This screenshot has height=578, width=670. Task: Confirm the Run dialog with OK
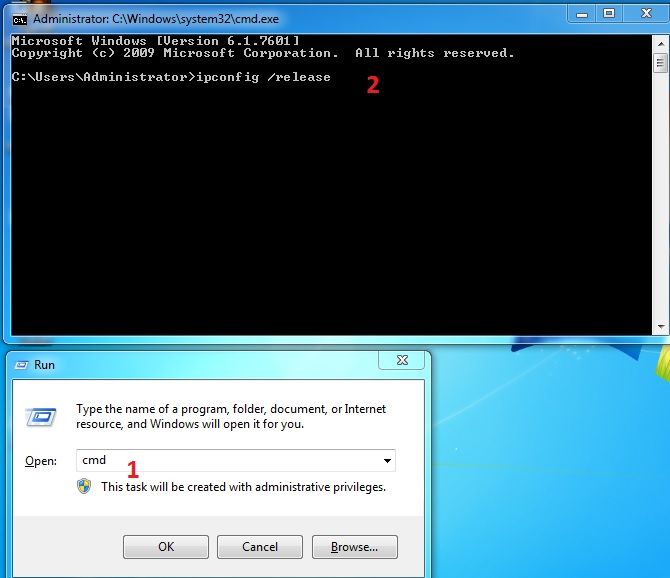click(166, 547)
